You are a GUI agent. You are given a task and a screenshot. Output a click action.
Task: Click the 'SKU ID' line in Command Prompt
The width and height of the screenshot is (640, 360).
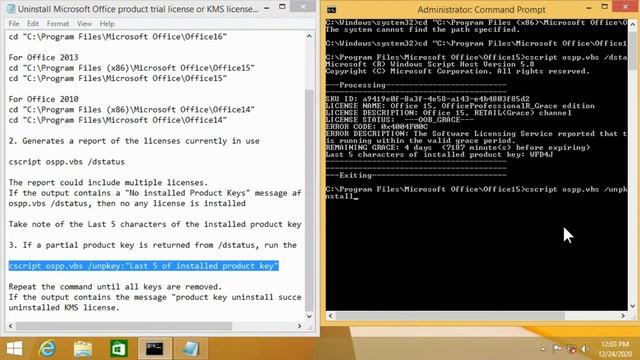click(427, 99)
